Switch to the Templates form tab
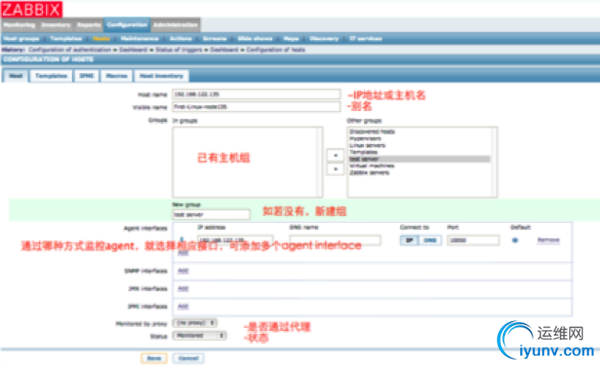 pyautogui.click(x=51, y=76)
